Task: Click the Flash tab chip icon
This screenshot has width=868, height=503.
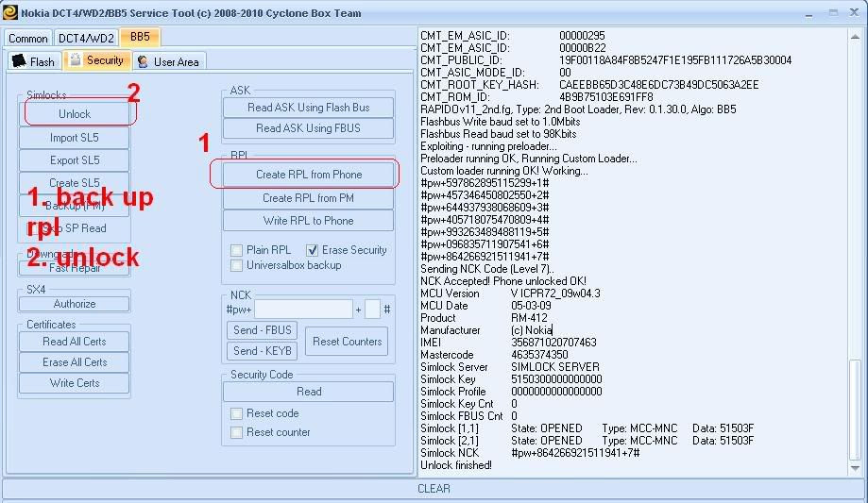Action: [19, 60]
